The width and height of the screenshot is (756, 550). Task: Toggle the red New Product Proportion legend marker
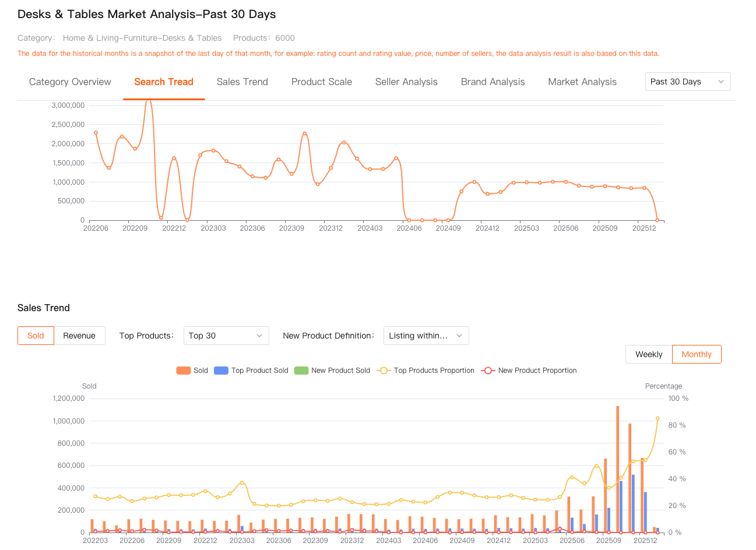point(488,371)
